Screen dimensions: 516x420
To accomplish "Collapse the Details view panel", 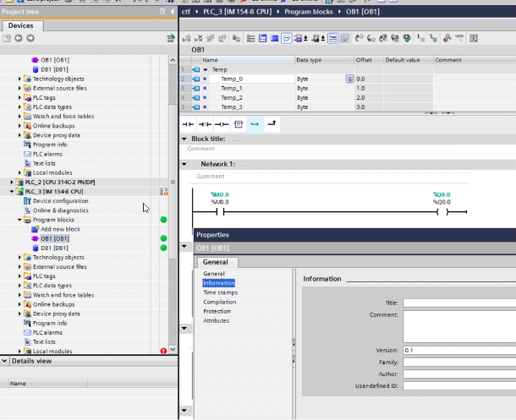I will coord(4,361).
